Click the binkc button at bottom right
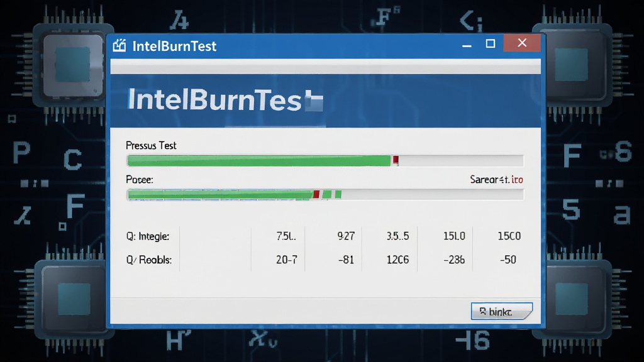This screenshot has height=362, width=644. (x=501, y=312)
